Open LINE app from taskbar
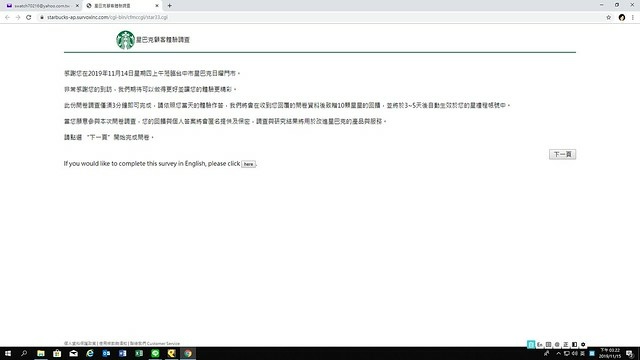 click(x=155, y=353)
